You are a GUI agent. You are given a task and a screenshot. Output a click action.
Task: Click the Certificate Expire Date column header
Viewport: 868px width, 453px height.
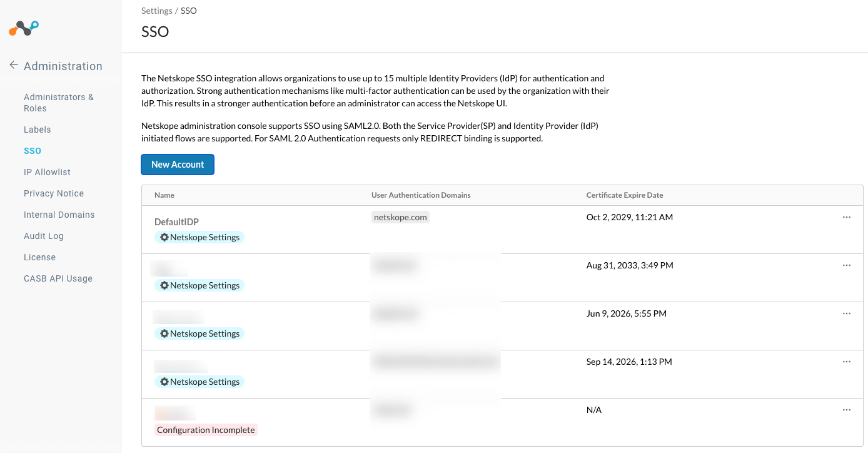point(623,195)
